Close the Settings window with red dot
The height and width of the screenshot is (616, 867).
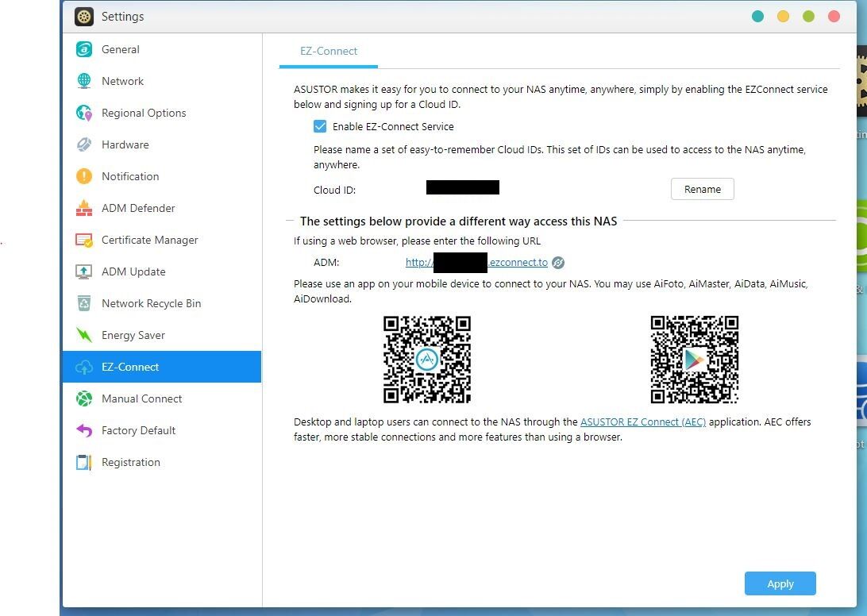point(834,17)
